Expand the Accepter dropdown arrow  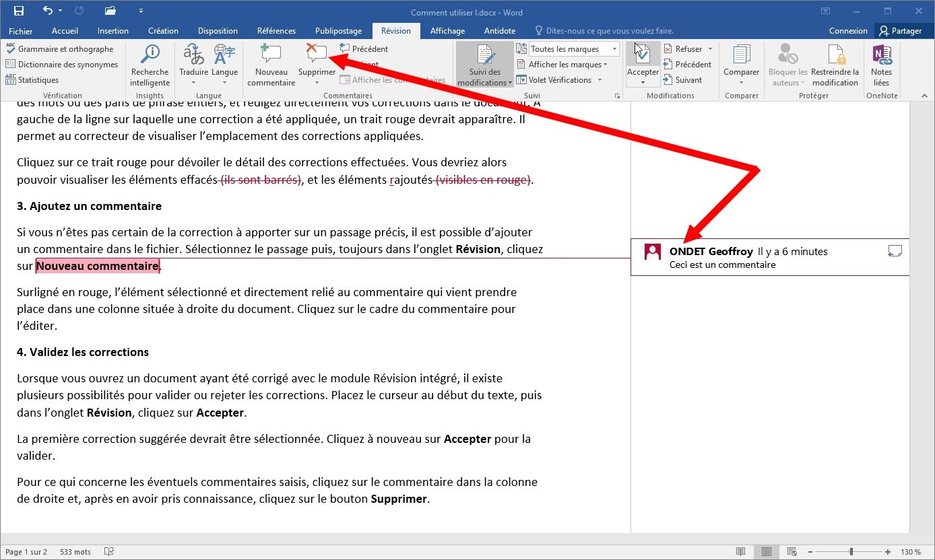click(x=643, y=83)
